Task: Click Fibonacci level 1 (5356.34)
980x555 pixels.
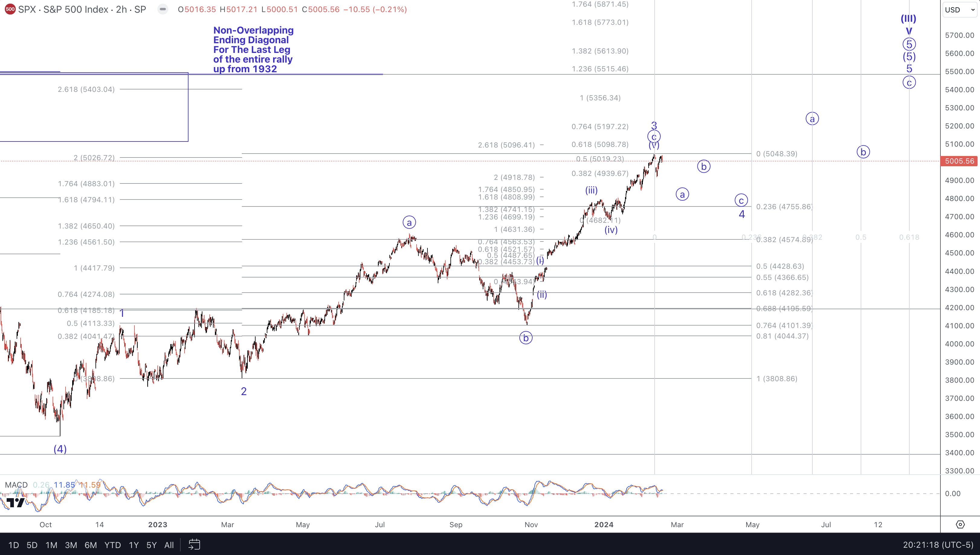Action: tap(600, 98)
